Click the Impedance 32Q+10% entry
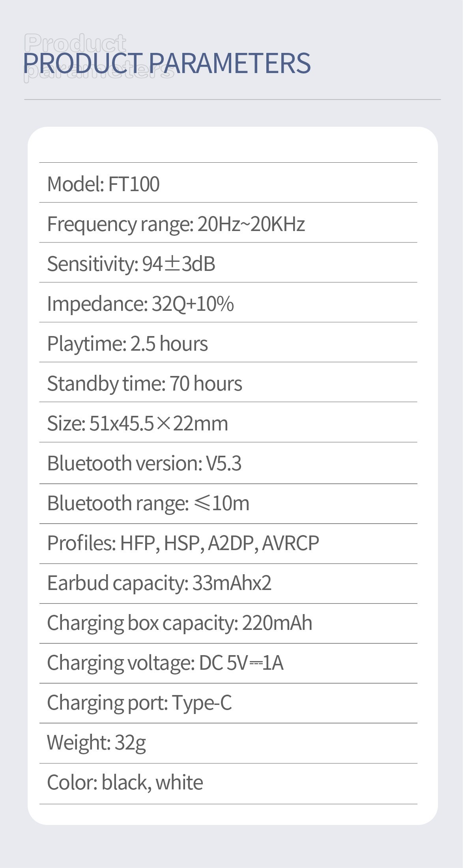 [x=140, y=304]
